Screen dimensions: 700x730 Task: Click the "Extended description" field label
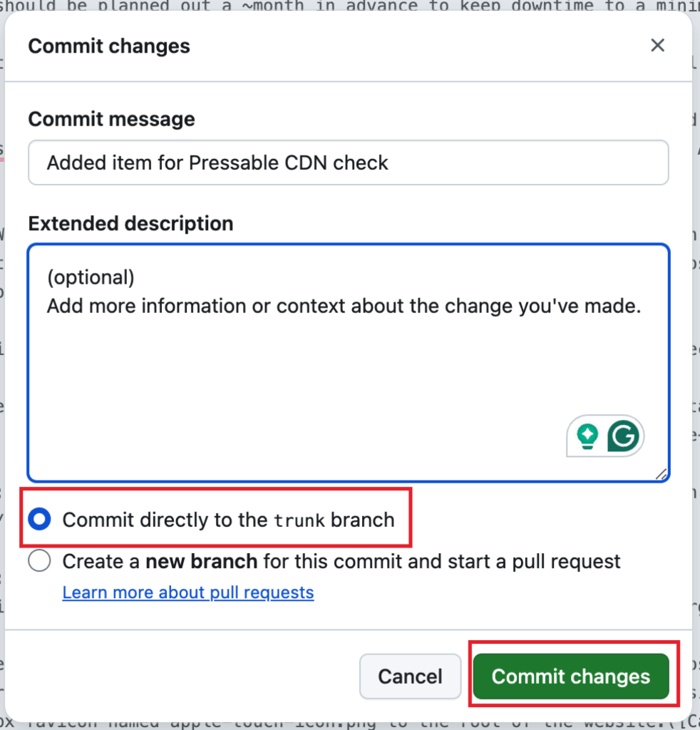point(130,224)
